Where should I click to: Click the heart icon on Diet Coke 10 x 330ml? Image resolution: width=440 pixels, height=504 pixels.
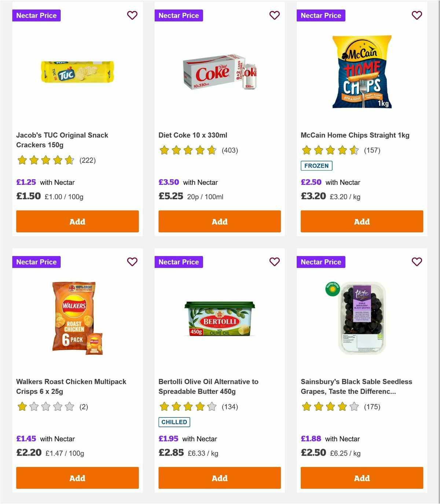pyautogui.click(x=274, y=15)
